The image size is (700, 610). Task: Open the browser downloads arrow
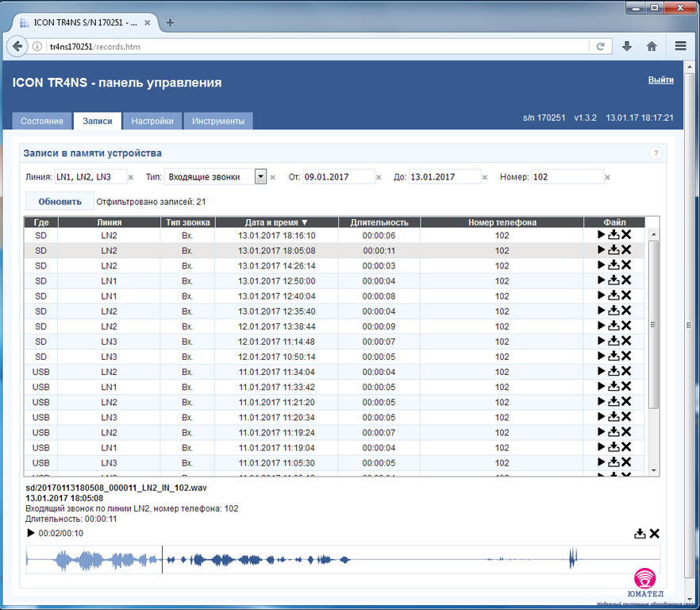pos(627,46)
